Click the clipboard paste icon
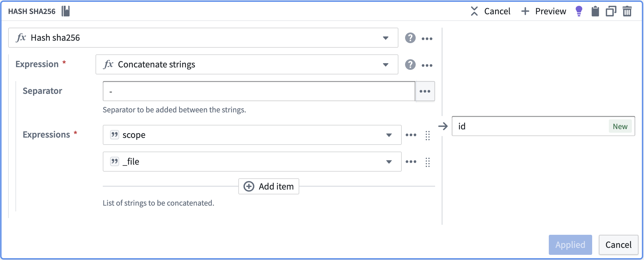This screenshot has width=644, height=260. (x=595, y=11)
